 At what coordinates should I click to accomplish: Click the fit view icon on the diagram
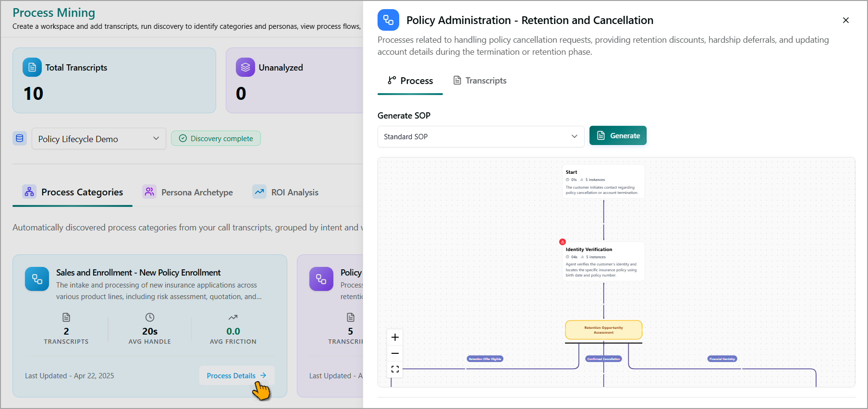point(395,369)
